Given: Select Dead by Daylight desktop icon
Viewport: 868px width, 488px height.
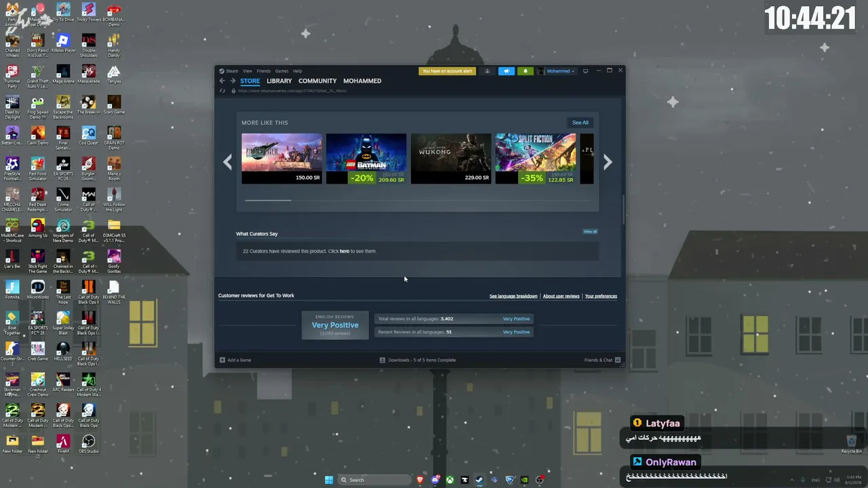Looking at the screenshot, I should click(x=12, y=106).
